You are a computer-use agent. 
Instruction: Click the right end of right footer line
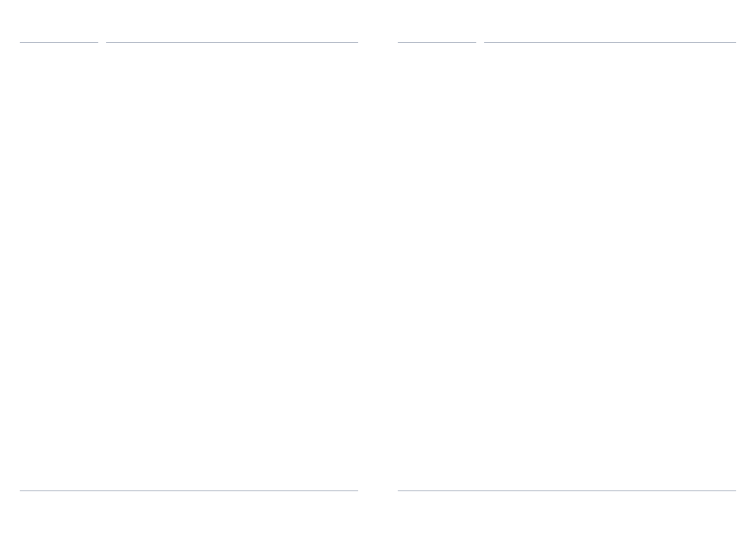point(734,490)
